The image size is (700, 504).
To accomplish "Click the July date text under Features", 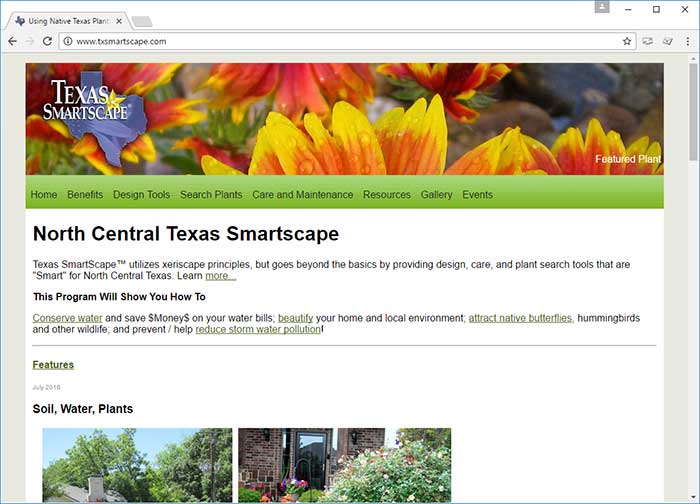I will coord(46,387).
